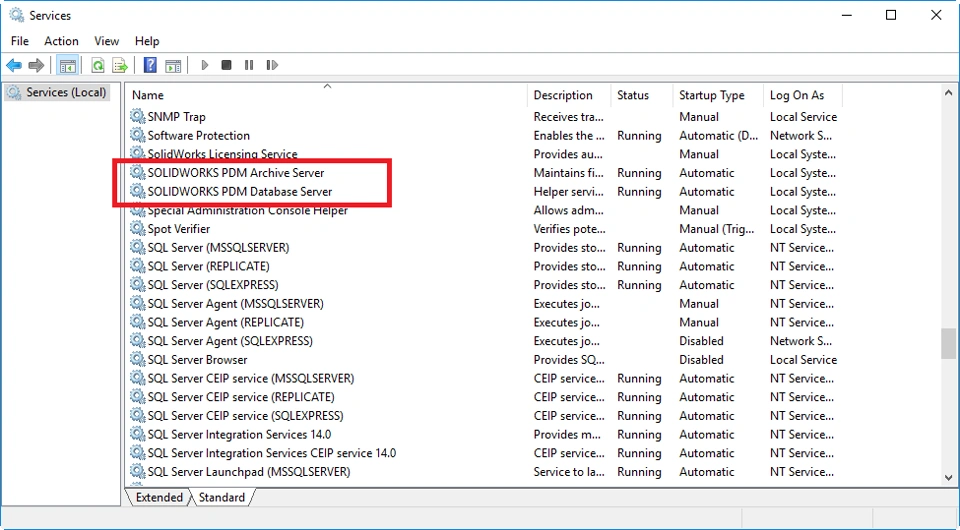The width and height of the screenshot is (960, 530).
Task: Open the View menu
Action: [107, 41]
